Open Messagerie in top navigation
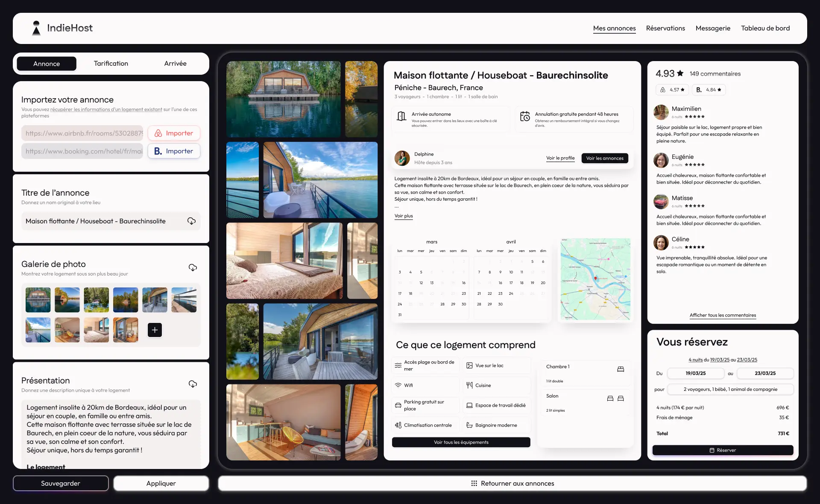The image size is (820, 504). (x=713, y=28)
